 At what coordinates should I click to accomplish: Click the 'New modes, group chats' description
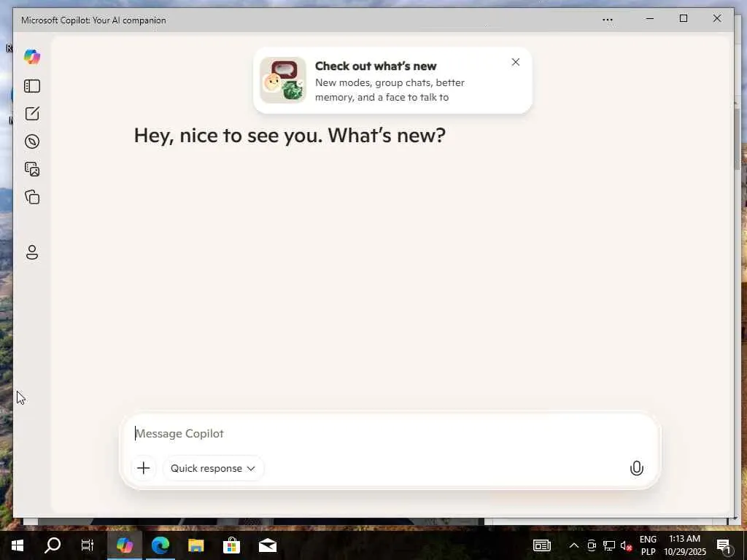[390, 90]
